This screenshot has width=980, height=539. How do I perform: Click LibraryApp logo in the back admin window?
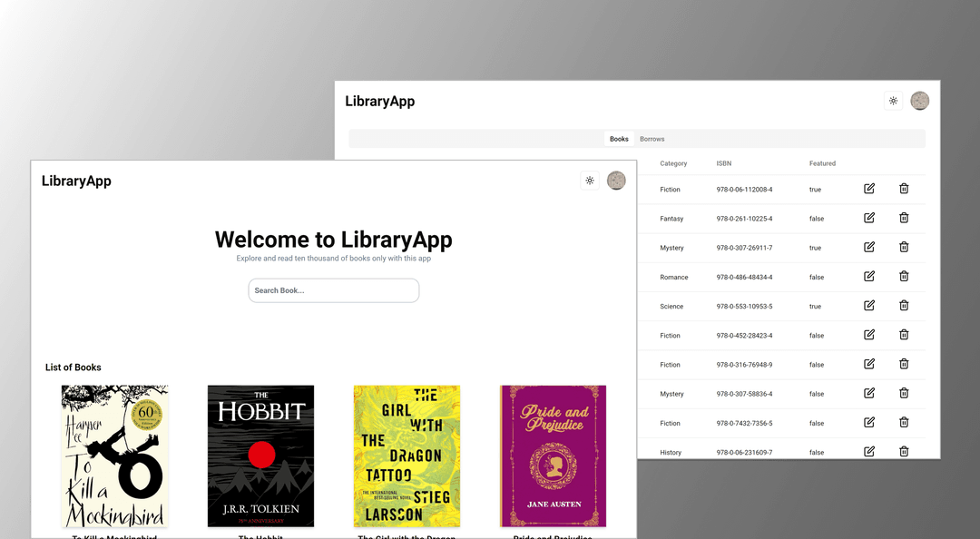[x=380, y=101]
